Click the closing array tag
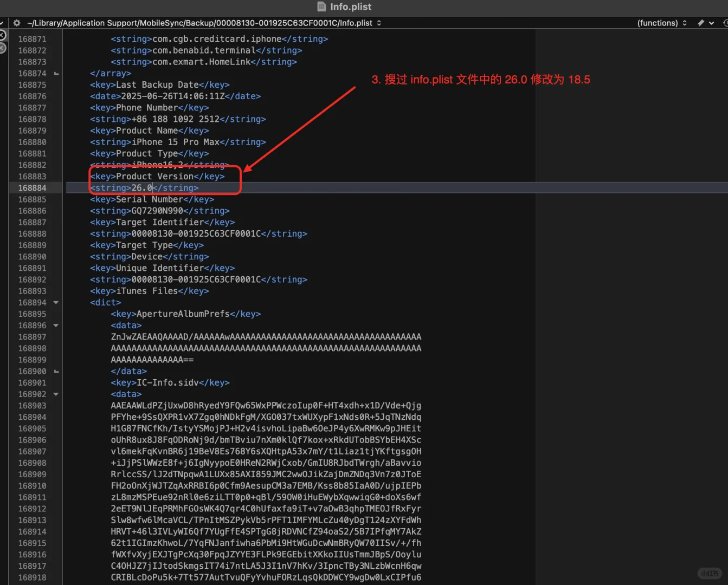Screen dimensions: 728x585 [x=111, y=74]
